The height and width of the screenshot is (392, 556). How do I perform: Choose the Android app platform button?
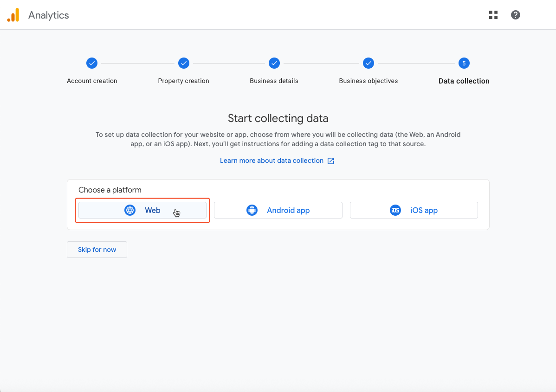click(x=278, y=210)
